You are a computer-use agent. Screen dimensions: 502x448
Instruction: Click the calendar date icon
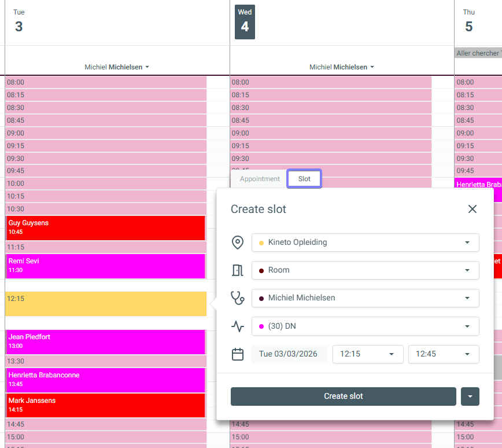237,354
